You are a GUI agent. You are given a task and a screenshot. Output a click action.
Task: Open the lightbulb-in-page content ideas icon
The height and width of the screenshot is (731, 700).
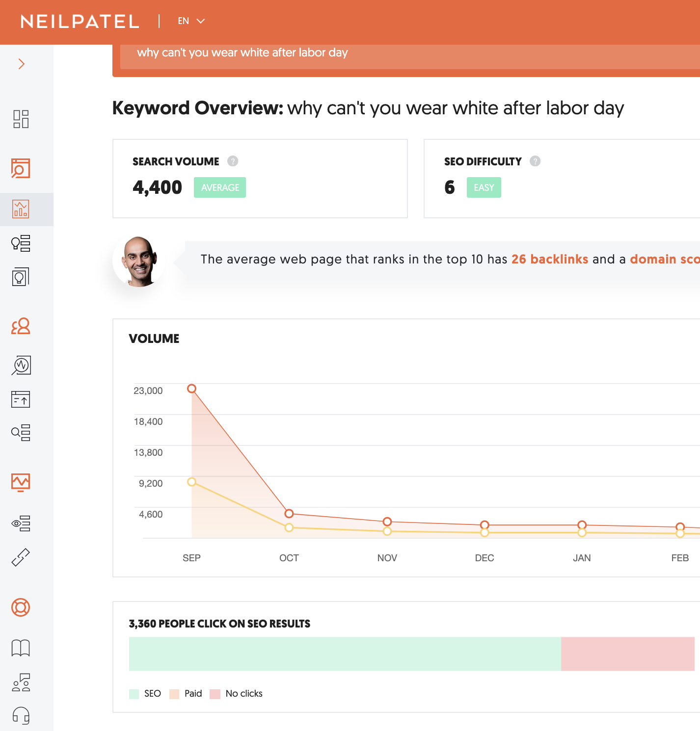tap(21, 277)
